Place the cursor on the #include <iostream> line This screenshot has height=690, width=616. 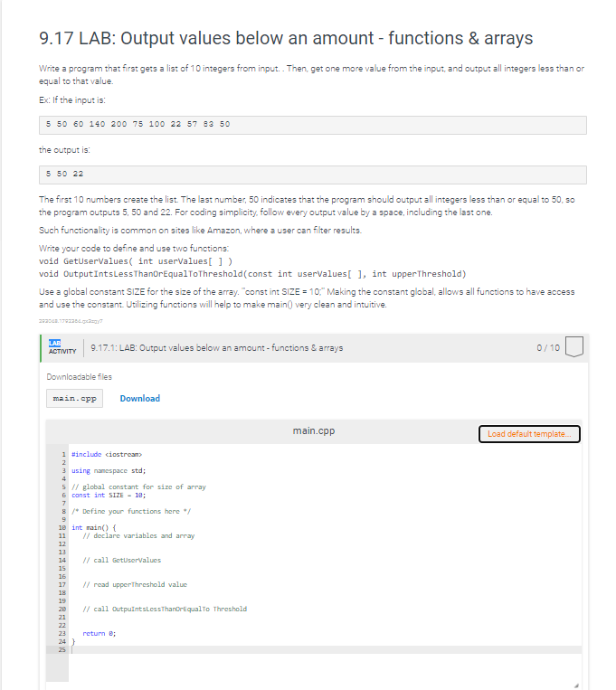click(x=107, y=454)
